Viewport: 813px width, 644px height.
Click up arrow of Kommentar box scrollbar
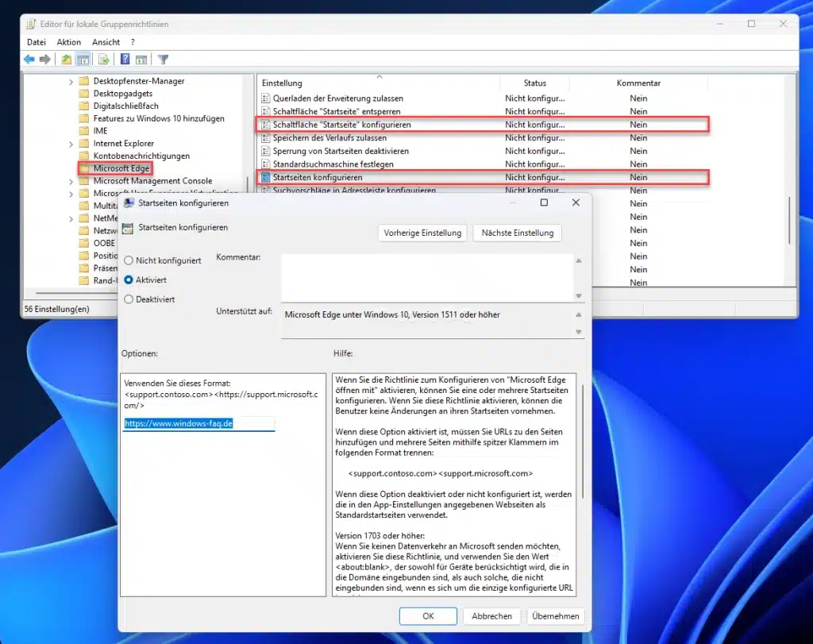[579, 260]
